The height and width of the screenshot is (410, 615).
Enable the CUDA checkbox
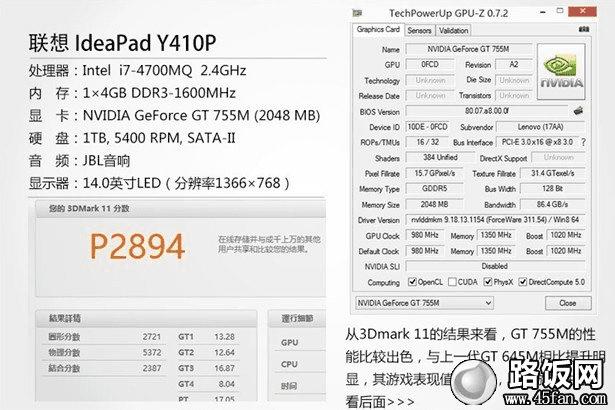[x=452, y=282]
